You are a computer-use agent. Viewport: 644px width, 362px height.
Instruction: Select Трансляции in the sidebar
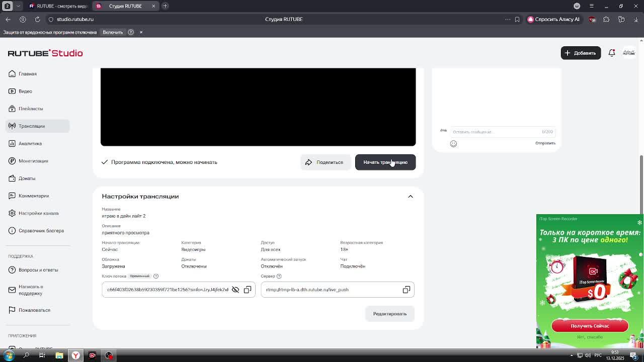tap(37, 126)
